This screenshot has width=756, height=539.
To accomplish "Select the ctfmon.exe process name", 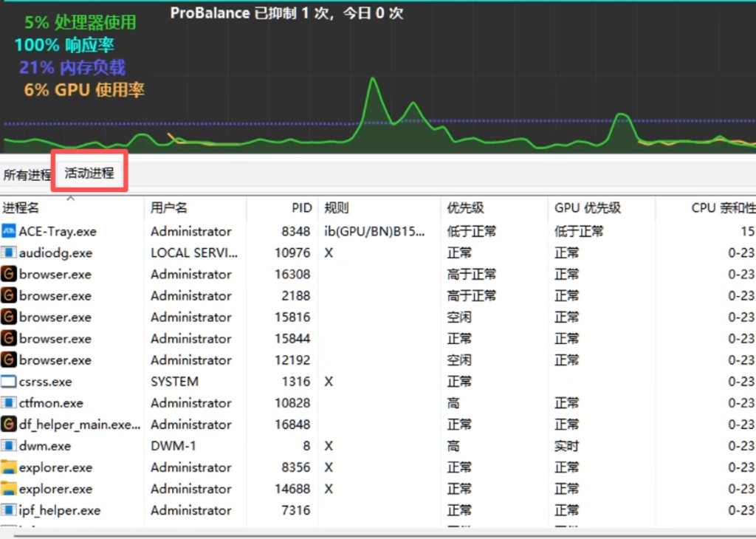I will [51, 403].
